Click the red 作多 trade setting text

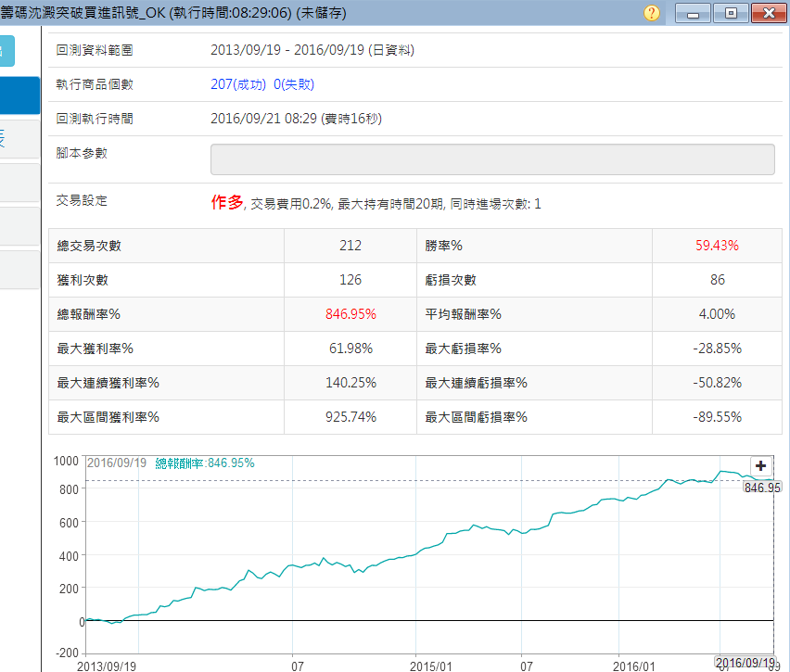pyautogui.click(x=227, y=202)
